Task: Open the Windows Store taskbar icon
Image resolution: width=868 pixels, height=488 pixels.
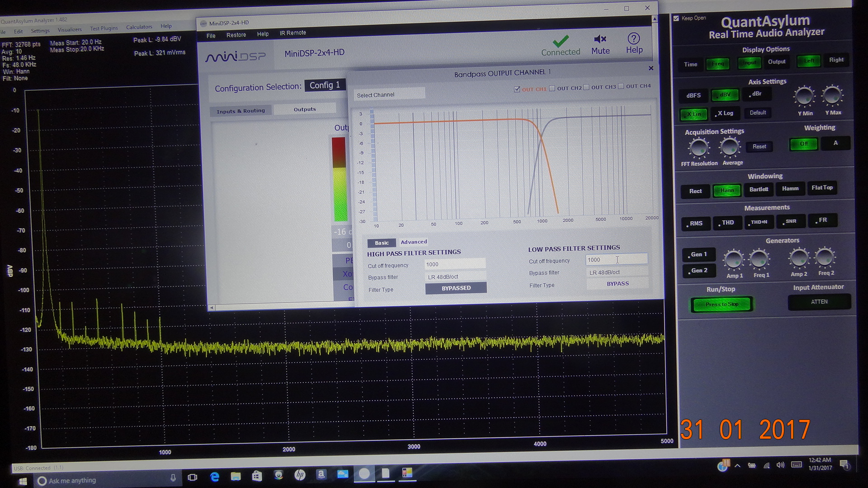Action: click(x=257, y=475)
